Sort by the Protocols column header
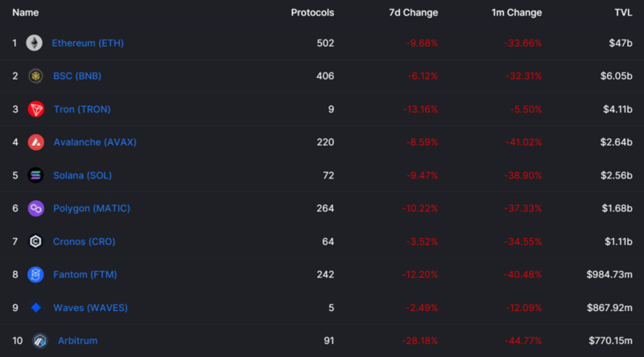Viewport: 644px width, 357px height. pyautogui.click(x=312, y=13)
